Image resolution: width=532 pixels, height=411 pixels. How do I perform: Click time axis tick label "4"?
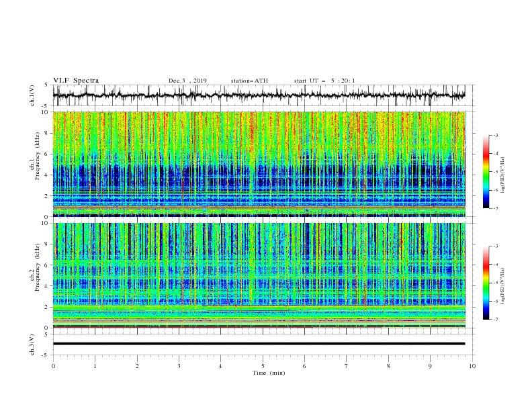(x=220, y=366)
